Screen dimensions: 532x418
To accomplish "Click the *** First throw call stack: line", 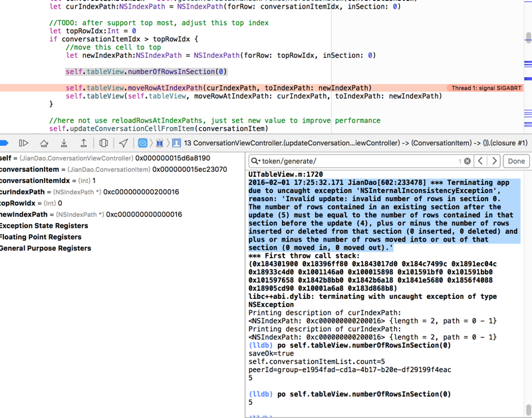I will pos(304,256).
